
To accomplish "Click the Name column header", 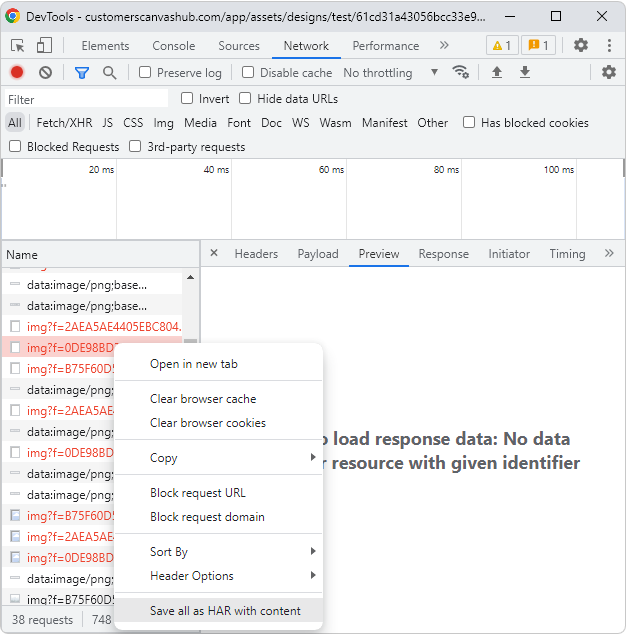I will tap(100, 254).
